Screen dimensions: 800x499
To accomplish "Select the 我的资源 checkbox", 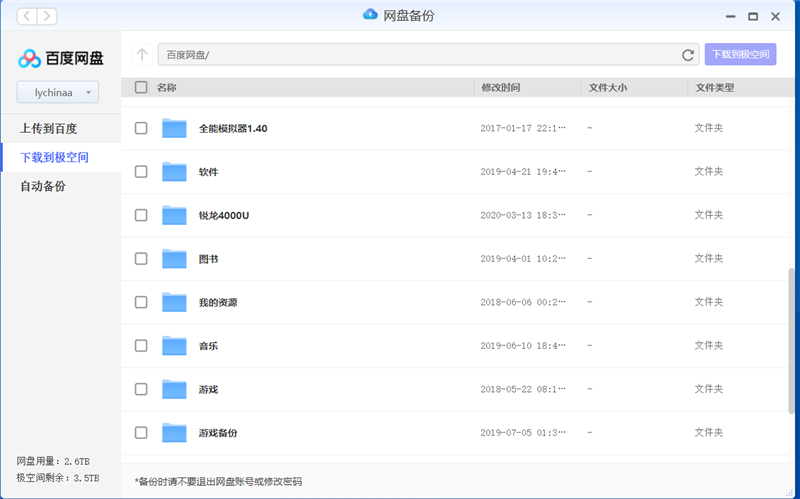I will tap(141, 302).
